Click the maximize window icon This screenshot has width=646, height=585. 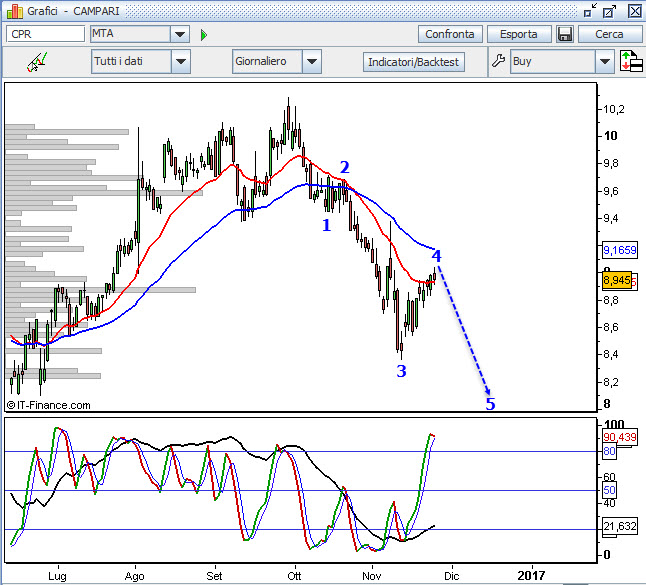[x=609, y=11]
